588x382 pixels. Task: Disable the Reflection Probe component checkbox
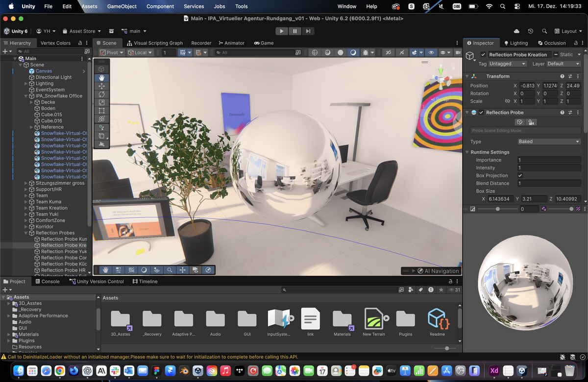coord(481,113)
